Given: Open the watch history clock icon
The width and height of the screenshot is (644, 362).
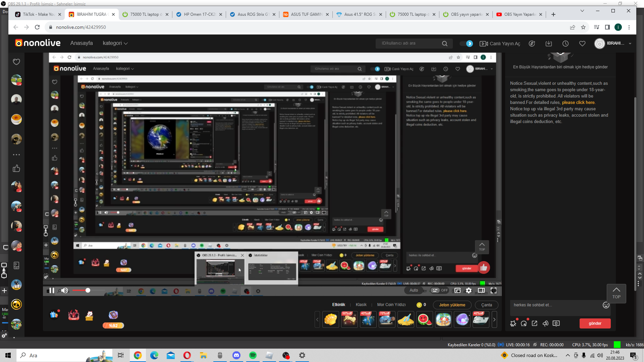Looking at the screenshot, I should 566,44.
